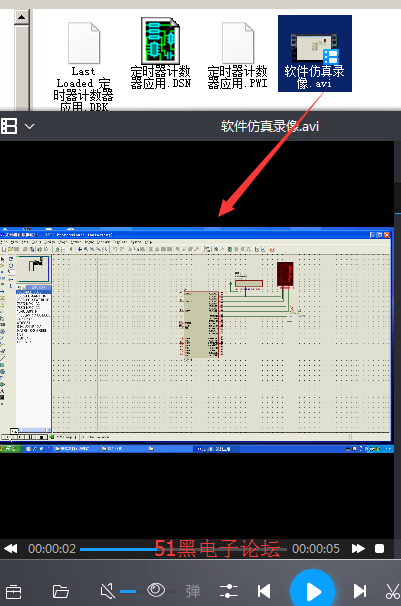
Task: Open file with the folder icon
Action: coord(61,591)
